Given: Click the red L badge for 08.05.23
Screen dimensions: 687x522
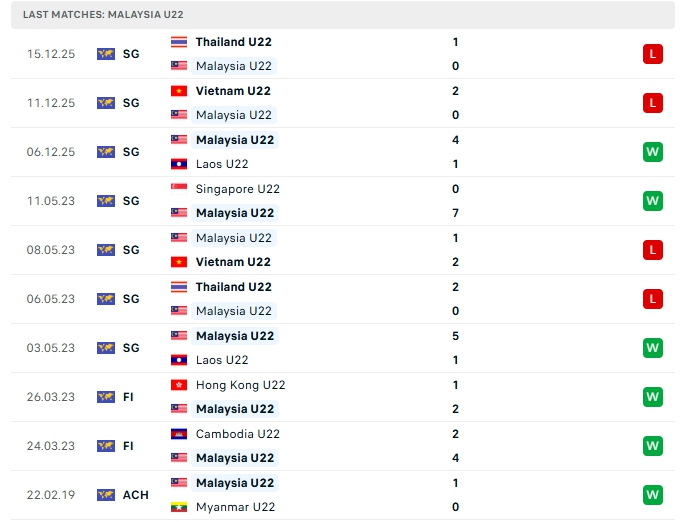Looking at the screenshot, I should coord(653,250).
